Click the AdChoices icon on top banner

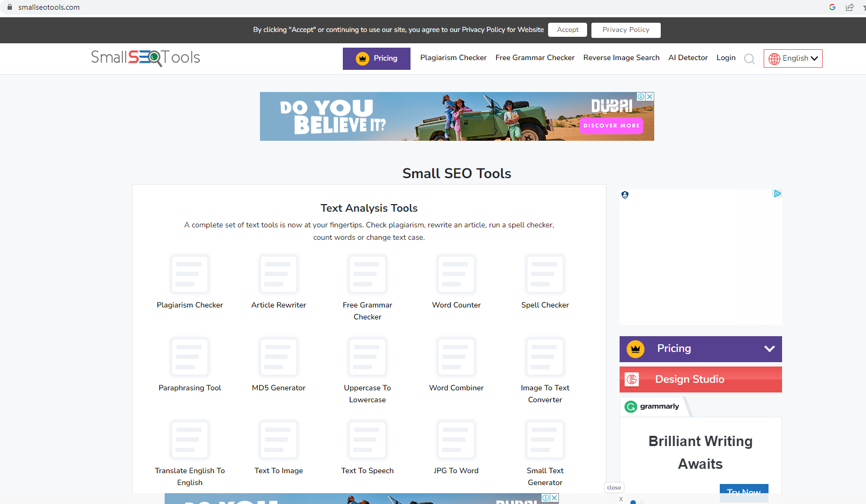click(641, 96)
